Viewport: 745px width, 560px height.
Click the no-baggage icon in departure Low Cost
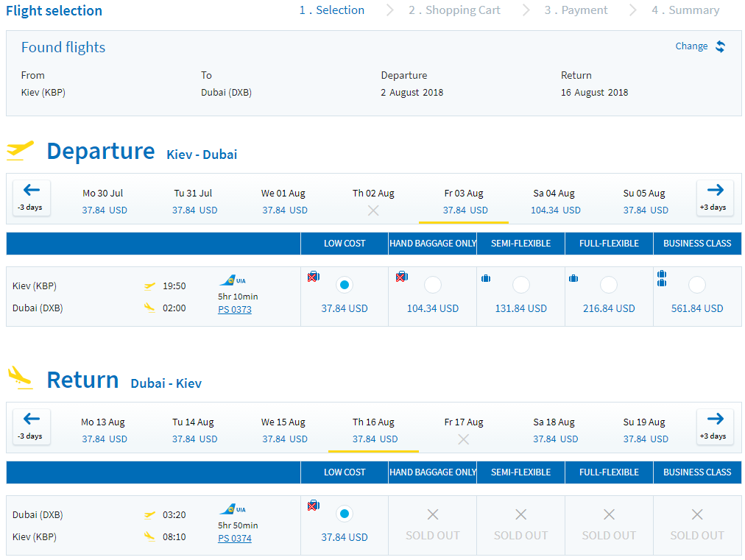point(314,277)
